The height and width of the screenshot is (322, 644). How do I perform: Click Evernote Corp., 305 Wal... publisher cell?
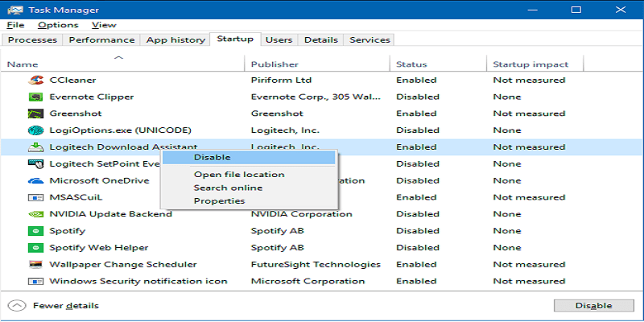(316, 97)
